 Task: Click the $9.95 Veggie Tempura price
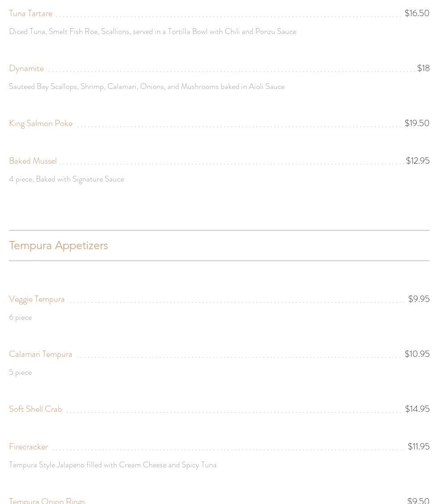coord(419,299)
